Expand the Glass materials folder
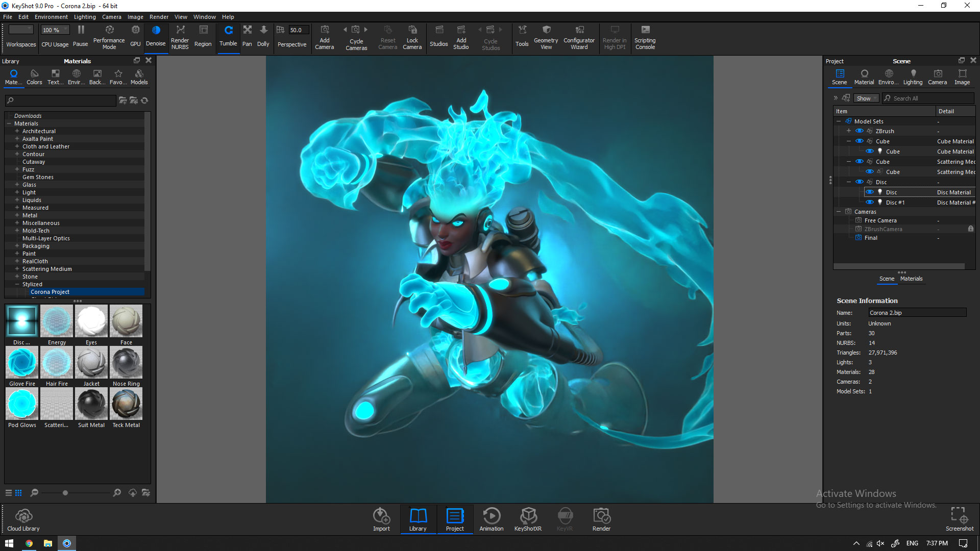Screen dimensions: 980x551 tap(17, 185)
